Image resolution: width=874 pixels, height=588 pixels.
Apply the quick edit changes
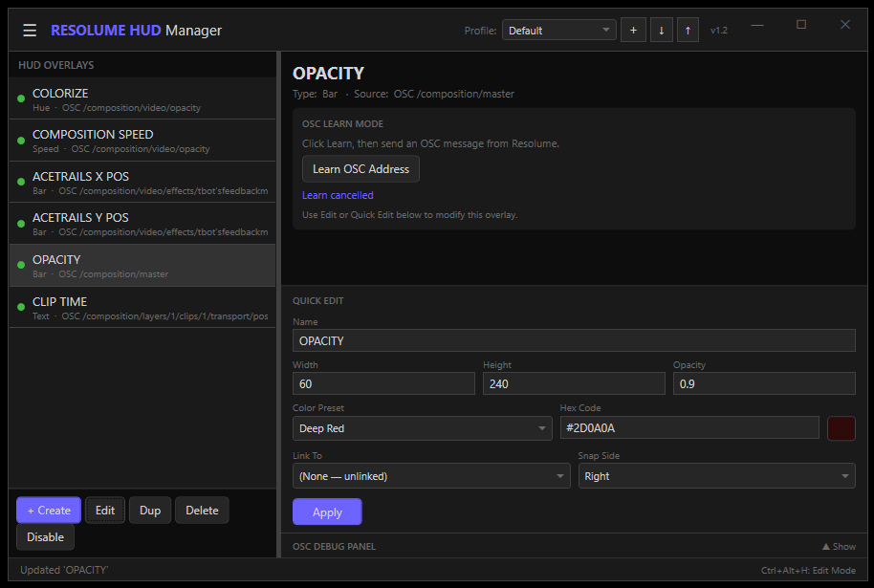[x=327, y=512]
